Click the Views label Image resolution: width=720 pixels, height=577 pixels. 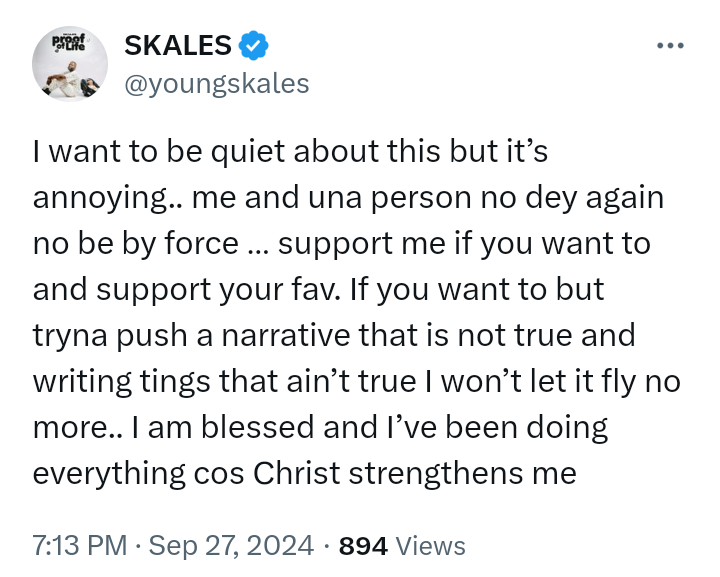coord(431,546)
